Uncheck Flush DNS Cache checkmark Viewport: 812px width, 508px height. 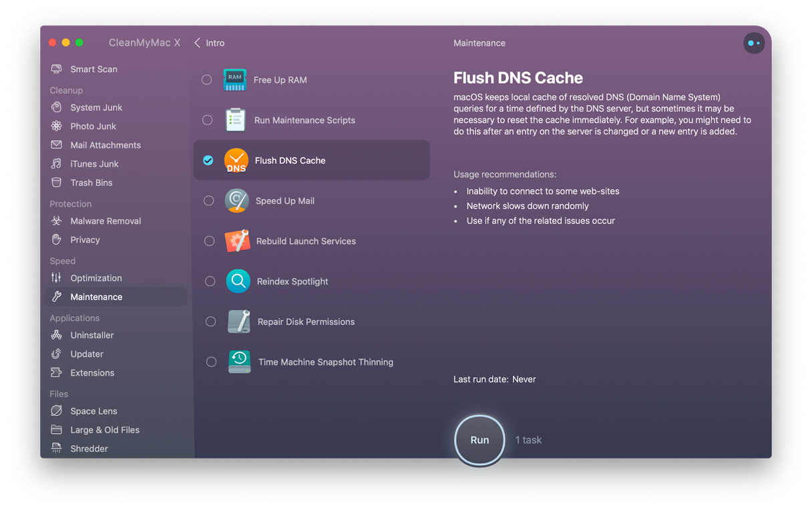pos(208,160)
